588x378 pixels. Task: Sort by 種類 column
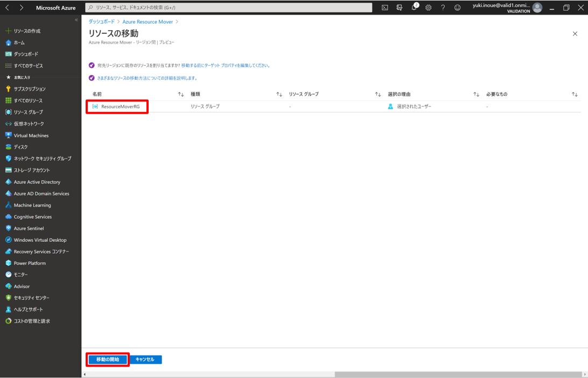[279, 94]
